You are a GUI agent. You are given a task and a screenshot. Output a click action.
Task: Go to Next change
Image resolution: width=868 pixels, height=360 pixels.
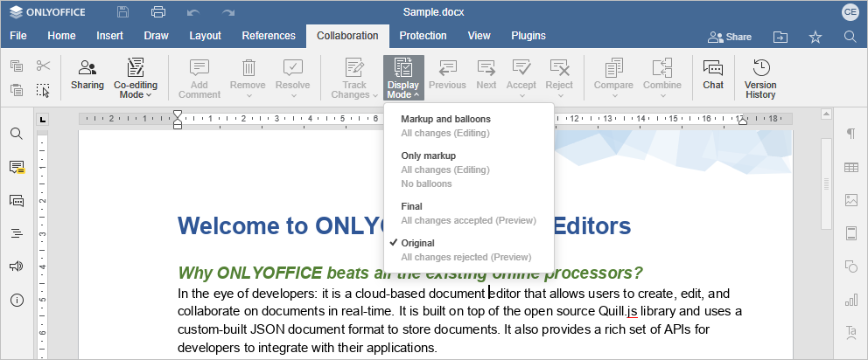pos(486,74)
